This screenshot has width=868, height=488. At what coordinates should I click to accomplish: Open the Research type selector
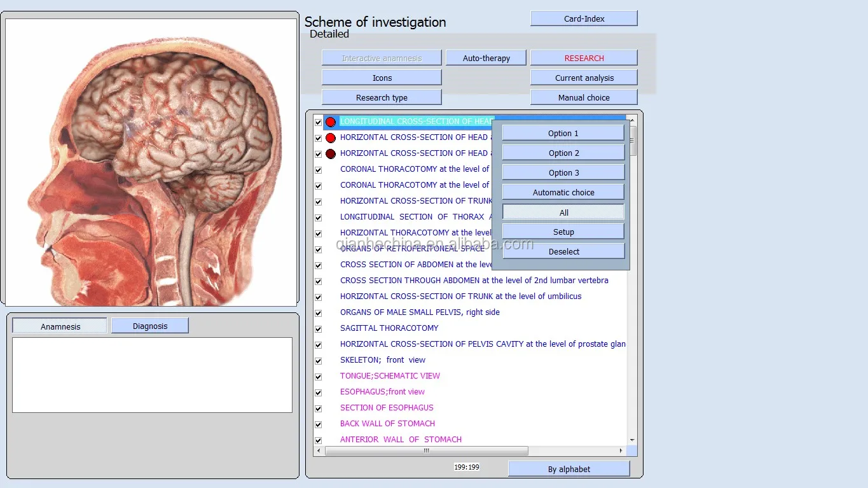(x=382, y=97)
